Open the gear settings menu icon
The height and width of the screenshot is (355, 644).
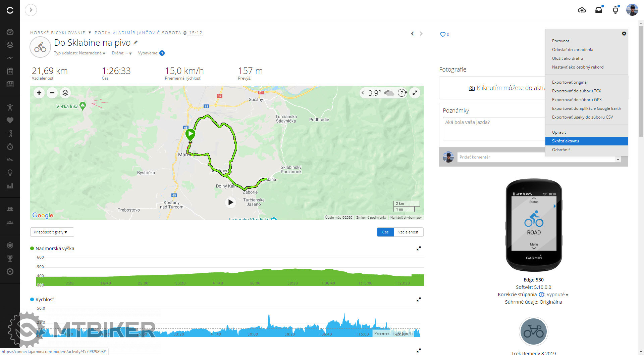pos(624,34)
